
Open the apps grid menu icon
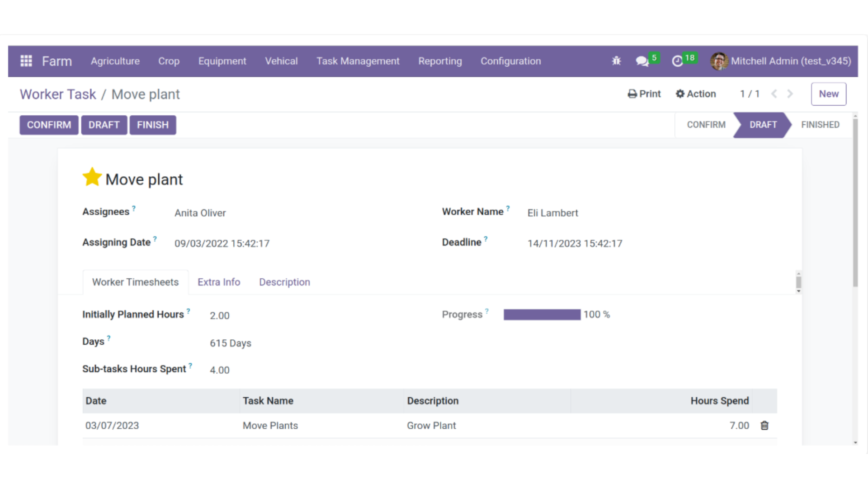(26, 61)
